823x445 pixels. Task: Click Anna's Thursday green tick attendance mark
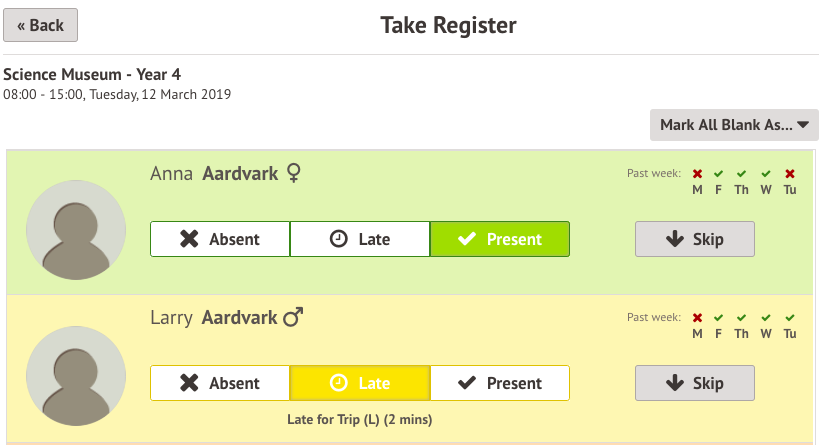click(741, 174)
